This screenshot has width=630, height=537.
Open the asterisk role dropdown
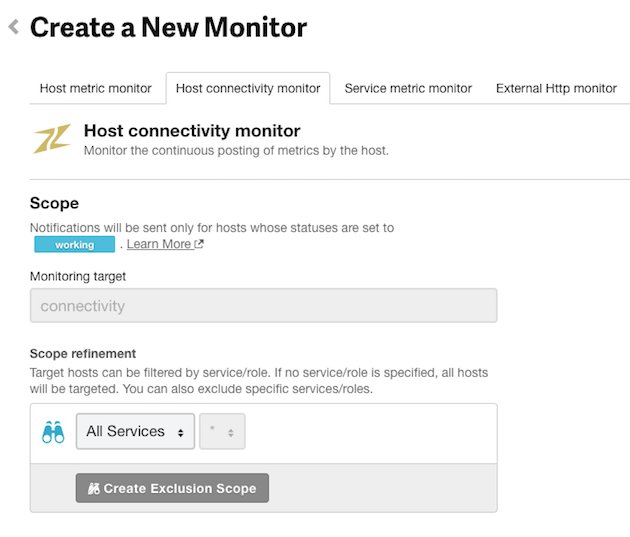click(222, 431)
